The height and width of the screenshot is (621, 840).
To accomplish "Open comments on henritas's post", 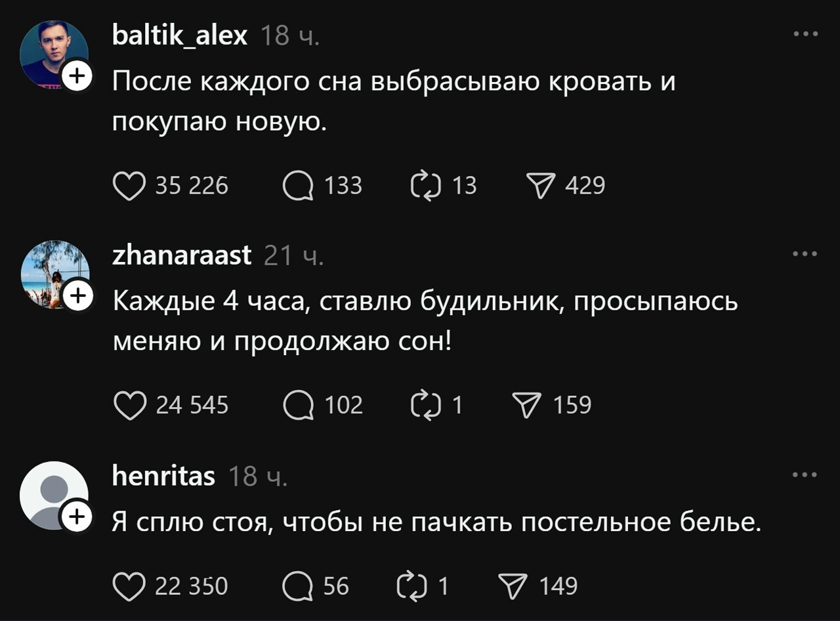I will [298, 586].
